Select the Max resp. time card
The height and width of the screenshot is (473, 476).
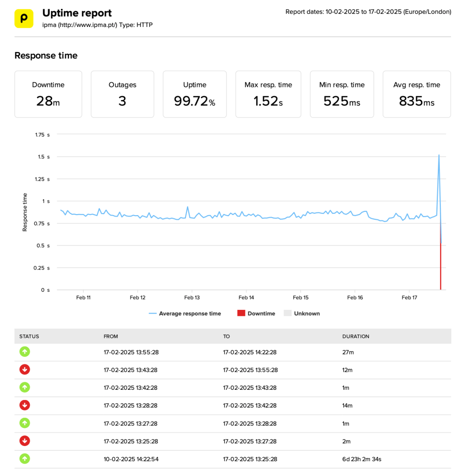coord(268,94)
